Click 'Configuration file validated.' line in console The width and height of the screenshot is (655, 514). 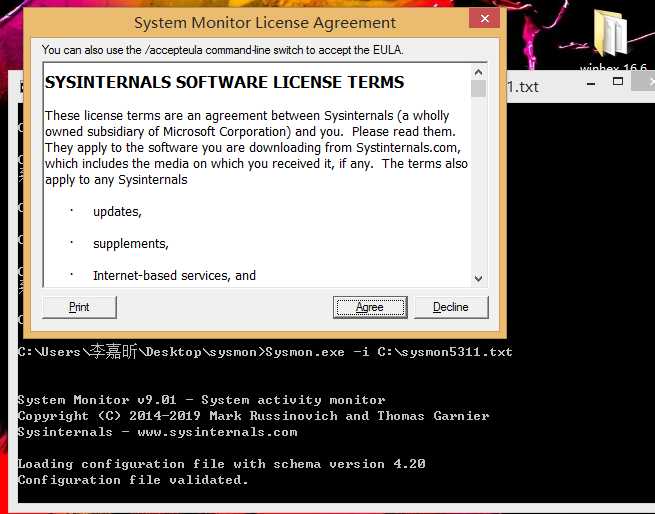133,480
